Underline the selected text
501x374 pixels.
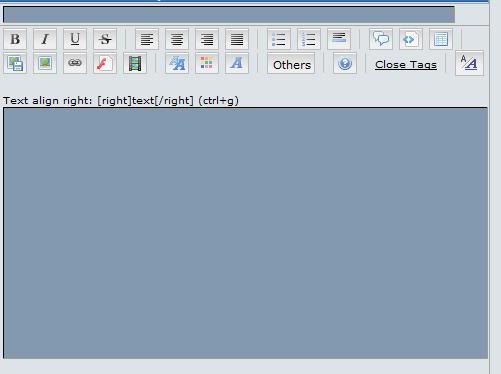coord(75,39)
